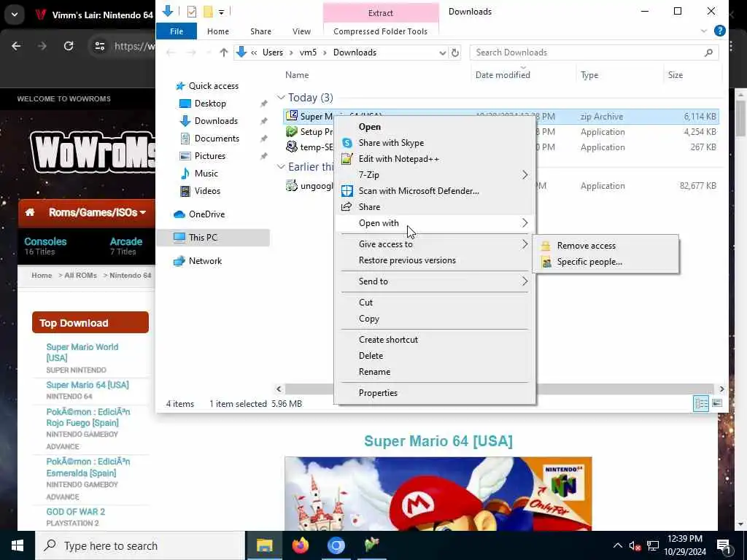The width and height of the screenshot is (747, 560).
Task: Collapse the Earlier this week group chevron
Action: 281,167
